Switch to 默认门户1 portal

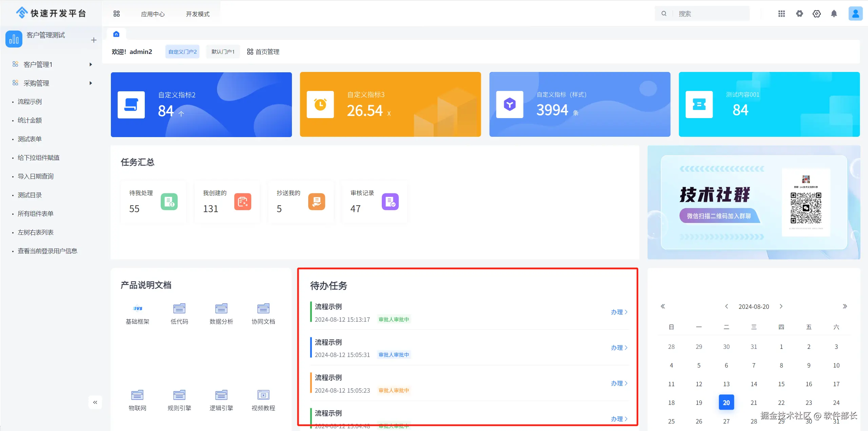[223, 52]
